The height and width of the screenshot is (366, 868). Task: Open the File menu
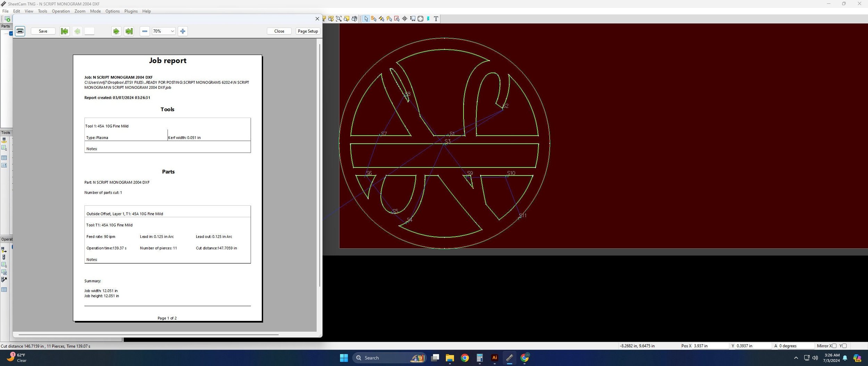(6, 11)
